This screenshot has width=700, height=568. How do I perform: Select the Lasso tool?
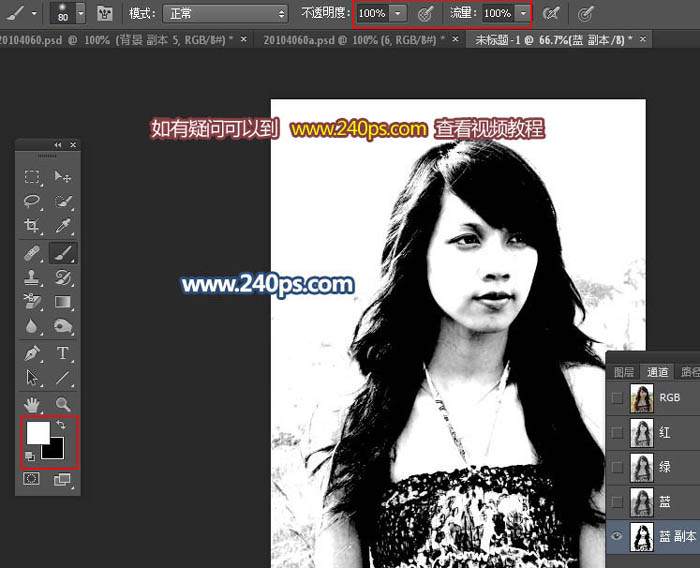pyautogui.click(x=32, y=202)
